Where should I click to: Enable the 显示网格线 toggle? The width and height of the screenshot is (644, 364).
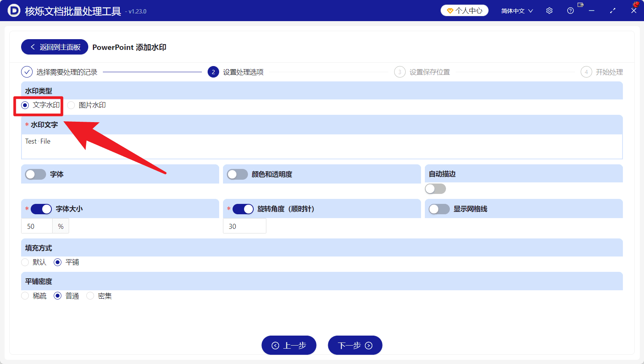pos(439,209)
